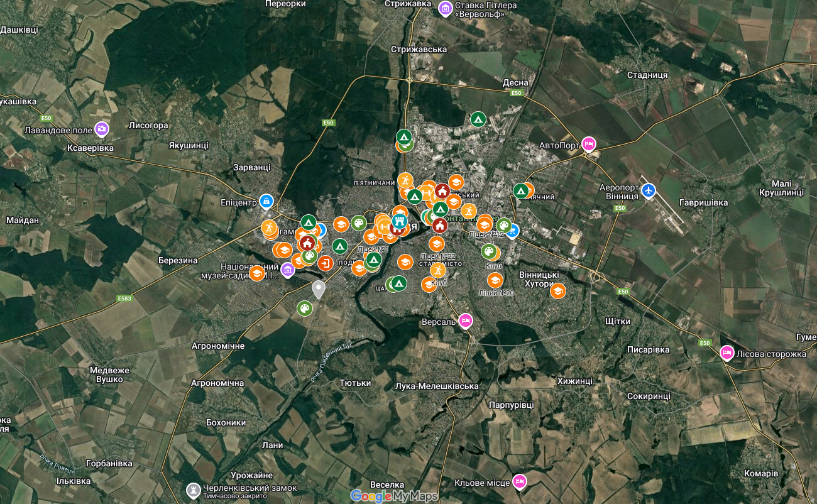The width and height of the screenshot is (817, 504).
Task: Click the orange graduation cap marker at Вінницькі Хутори
Action: click(557, 291)
